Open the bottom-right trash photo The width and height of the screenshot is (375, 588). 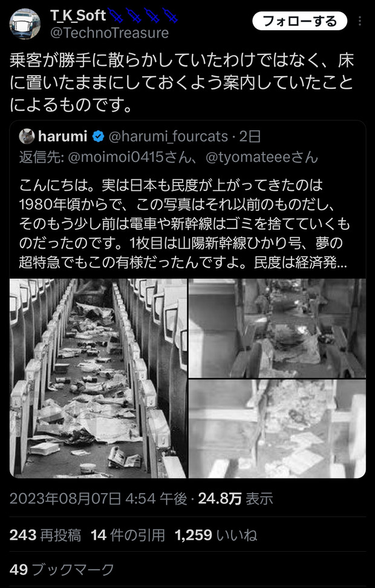[277, 428]
